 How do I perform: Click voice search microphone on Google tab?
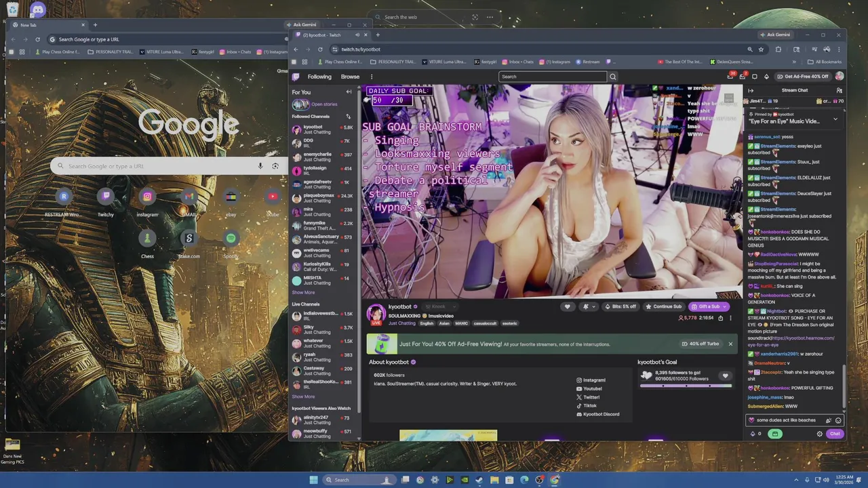260,166
